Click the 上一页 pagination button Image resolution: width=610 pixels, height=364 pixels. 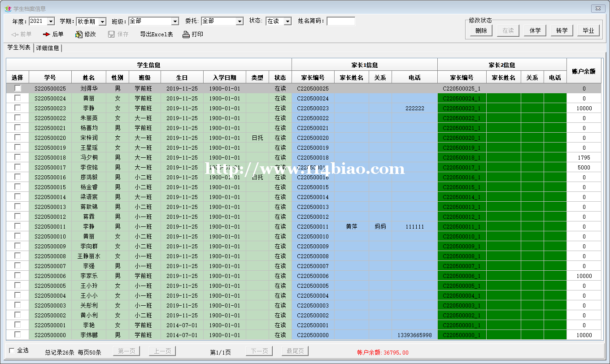coord(162,351)
